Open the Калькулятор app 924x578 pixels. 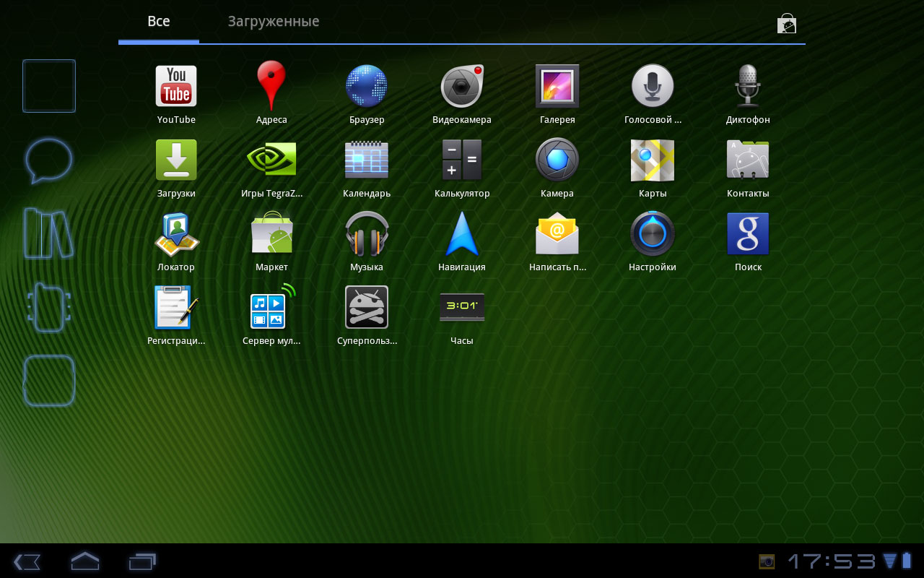[462, 160]
